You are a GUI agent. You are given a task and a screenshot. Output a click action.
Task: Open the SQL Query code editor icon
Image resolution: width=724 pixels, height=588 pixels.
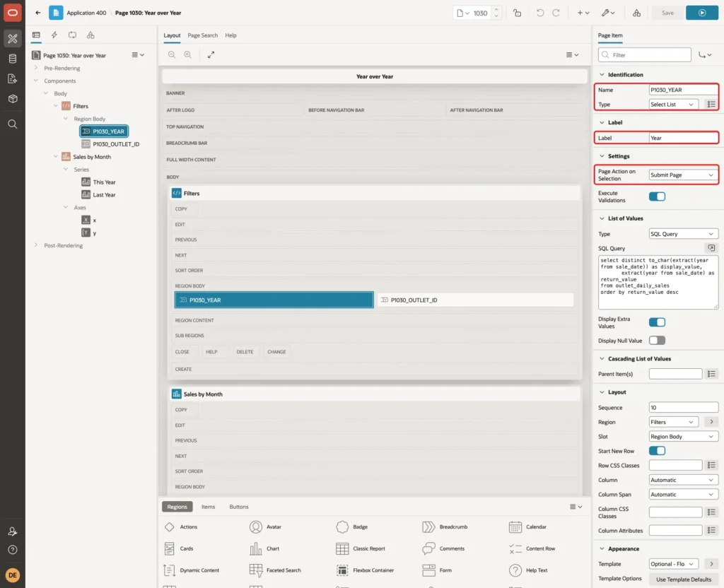click(711, 248)
